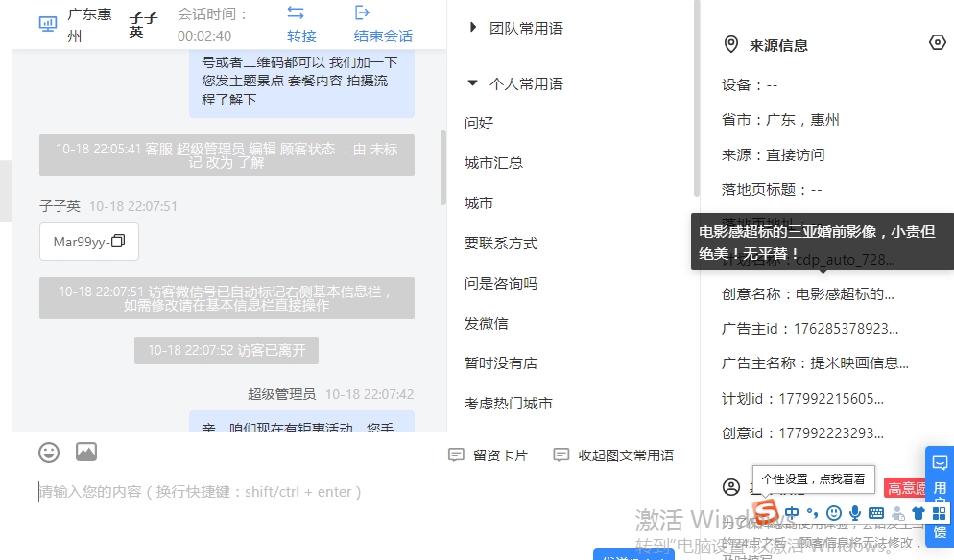The width and height of the screenshot is (954, 560).
Task: Click the 访客已离开 system notice
Action: 227,350
